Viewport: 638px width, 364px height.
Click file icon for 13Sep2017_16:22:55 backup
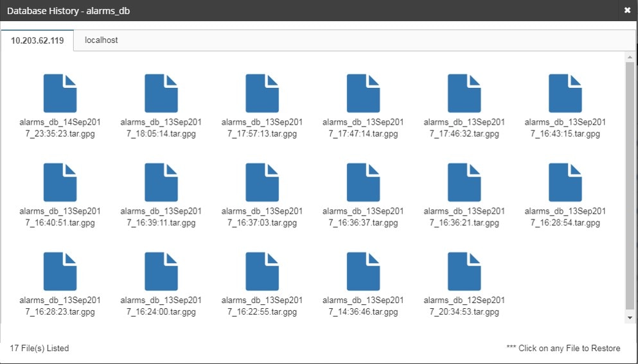click(262, 272)
